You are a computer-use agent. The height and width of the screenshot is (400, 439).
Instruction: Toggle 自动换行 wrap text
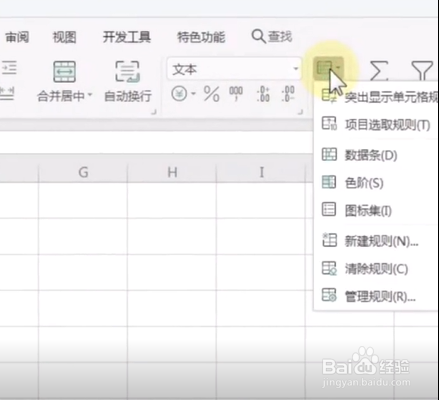(x=128, y=82)
